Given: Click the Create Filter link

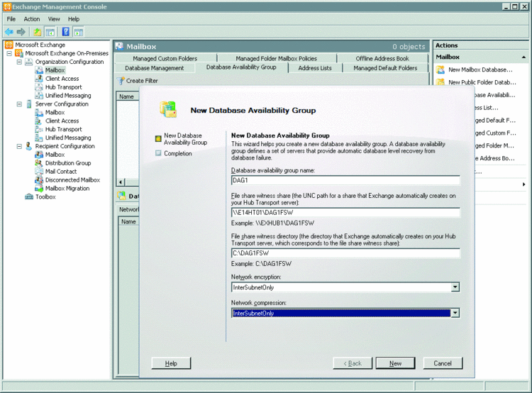Looking at the screenshot, I should pyautogui.click(x=142, y=81).
